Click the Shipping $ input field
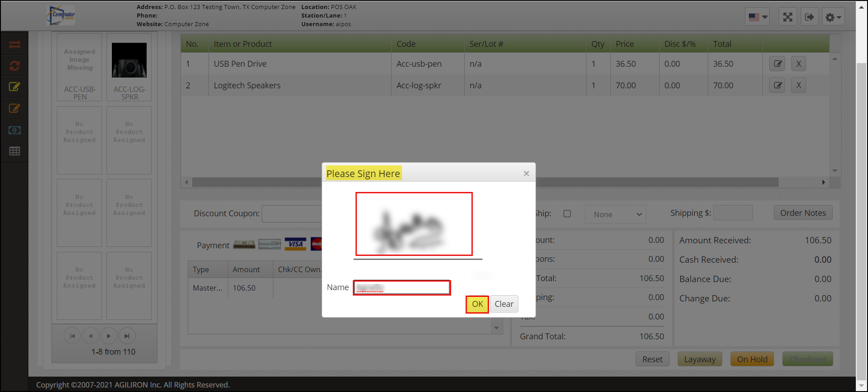The image size is (868, 392). [x=733, y=213]
